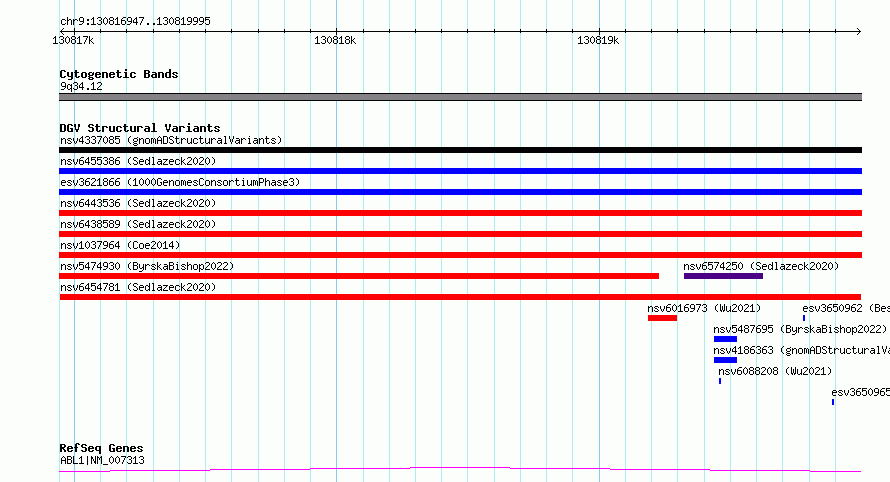Select the nsv4337085 gnomADStructuralVariants label

171,140
